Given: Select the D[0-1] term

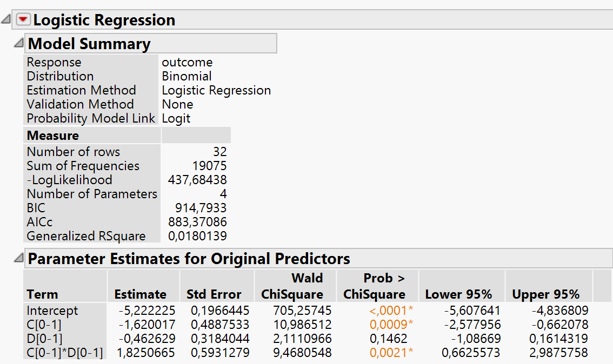Looking at the screenshot, I should point(44,339).
